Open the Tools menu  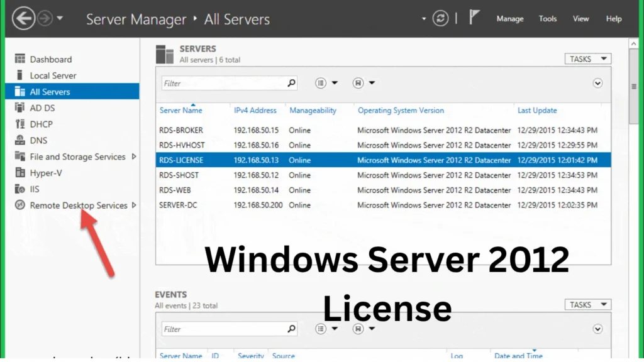point(547,19)
